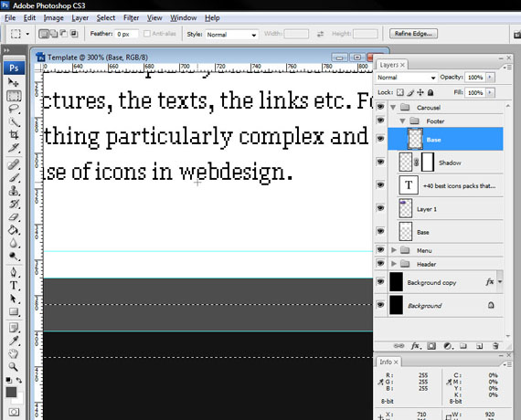Expand the Menu layer group
This screenshot has width=521, height=420.
(x=394, y=250)
